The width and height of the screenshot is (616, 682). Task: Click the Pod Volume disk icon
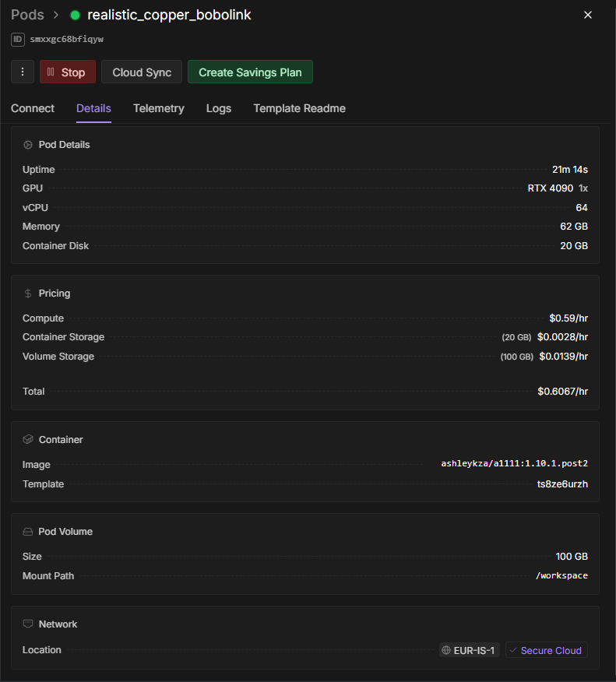[28, 532]
